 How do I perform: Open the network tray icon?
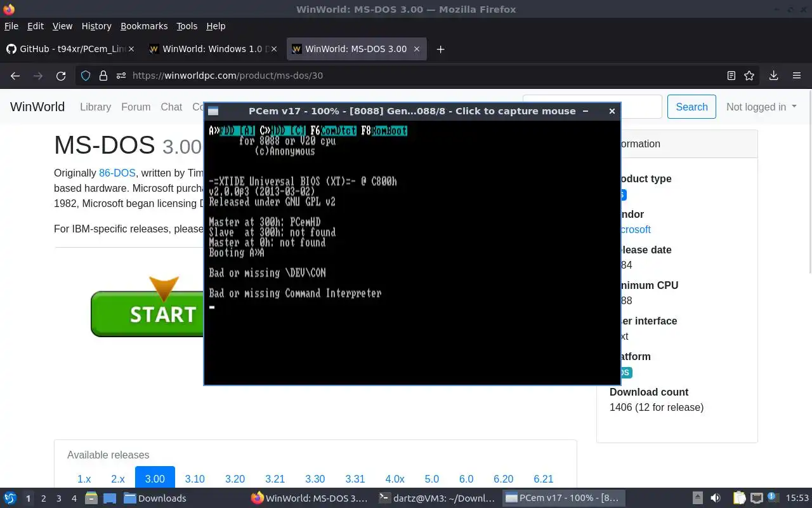(x=757, y=498)
